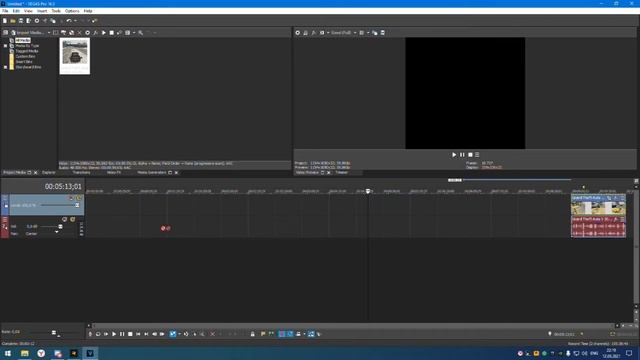
Task: Solo the video track
Action: [79, 198]
